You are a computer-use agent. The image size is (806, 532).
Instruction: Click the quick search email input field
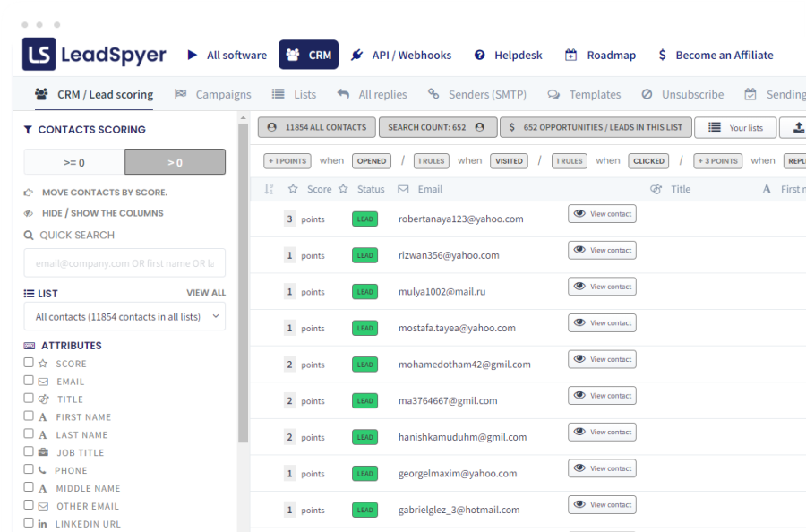(124, 263)
